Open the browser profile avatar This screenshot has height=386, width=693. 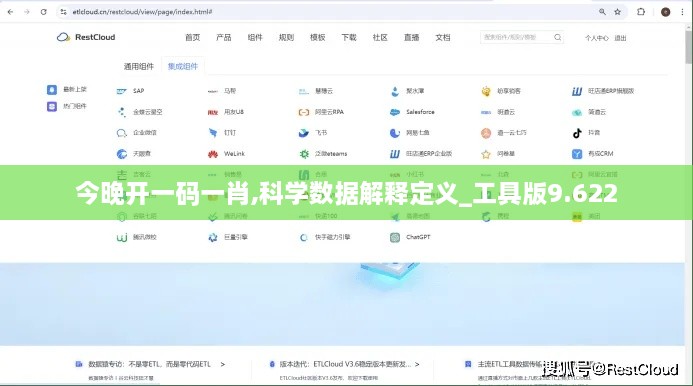coord(665,12)
